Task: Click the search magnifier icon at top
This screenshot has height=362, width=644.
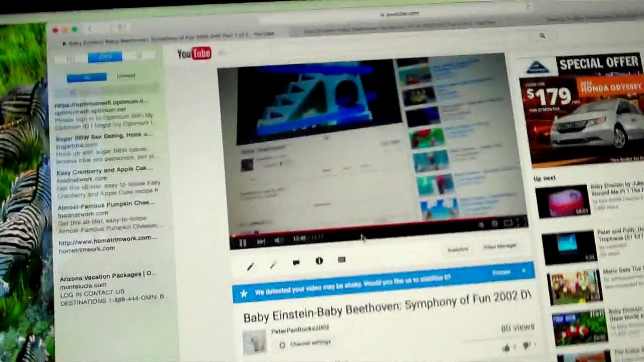Action: point(542,36)
